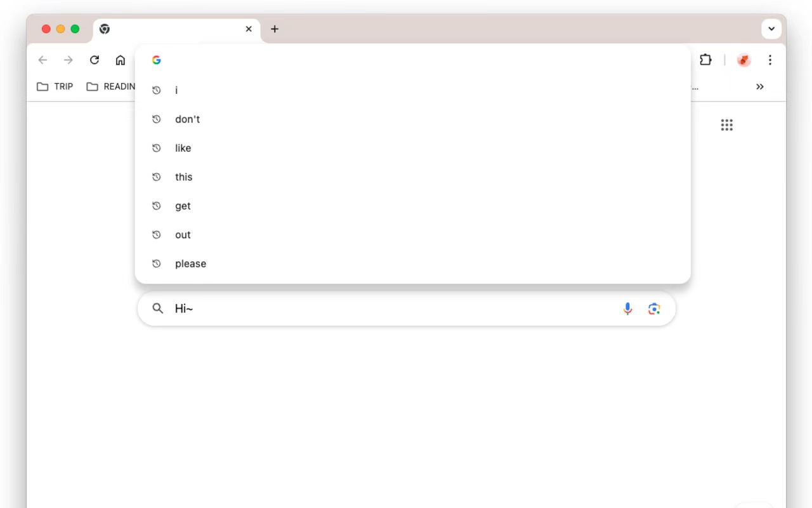The image size is (812, 508).
Task: Click the Google Lens camera search icon
Action: (654, 309)
